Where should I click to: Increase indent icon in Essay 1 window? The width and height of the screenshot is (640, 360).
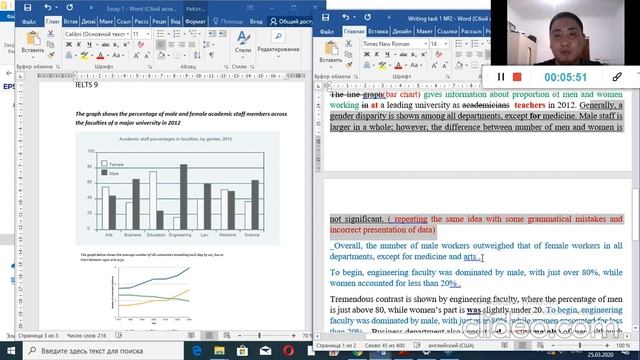[x=222, y=33]
